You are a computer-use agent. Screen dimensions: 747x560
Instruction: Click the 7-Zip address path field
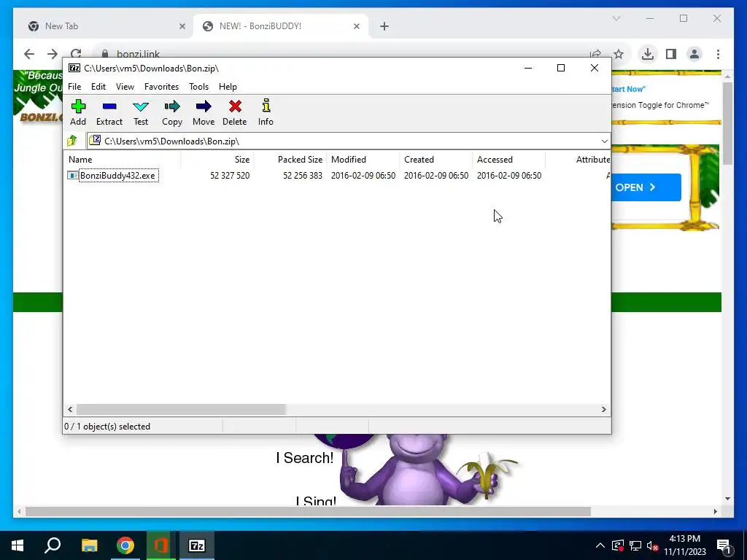[x=348, y=141]
